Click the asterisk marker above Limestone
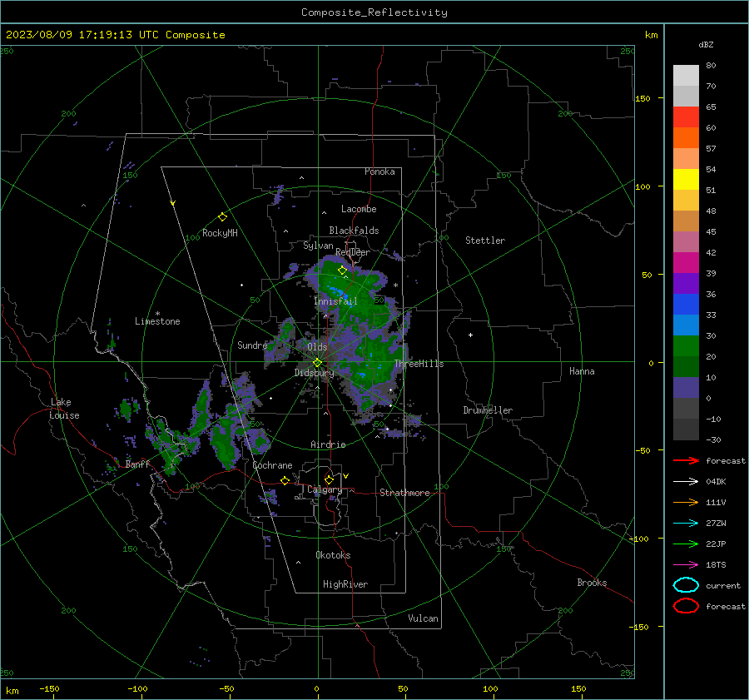 157,314
